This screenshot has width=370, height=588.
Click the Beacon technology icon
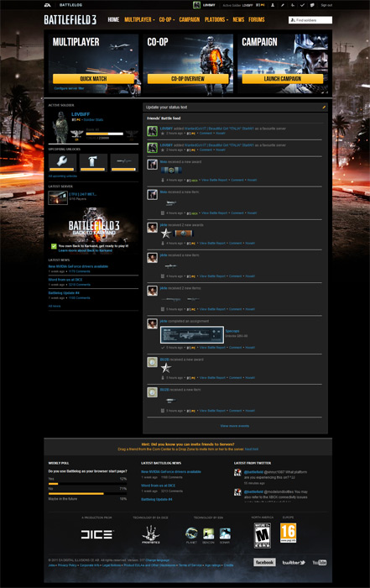tap(208, 533)
